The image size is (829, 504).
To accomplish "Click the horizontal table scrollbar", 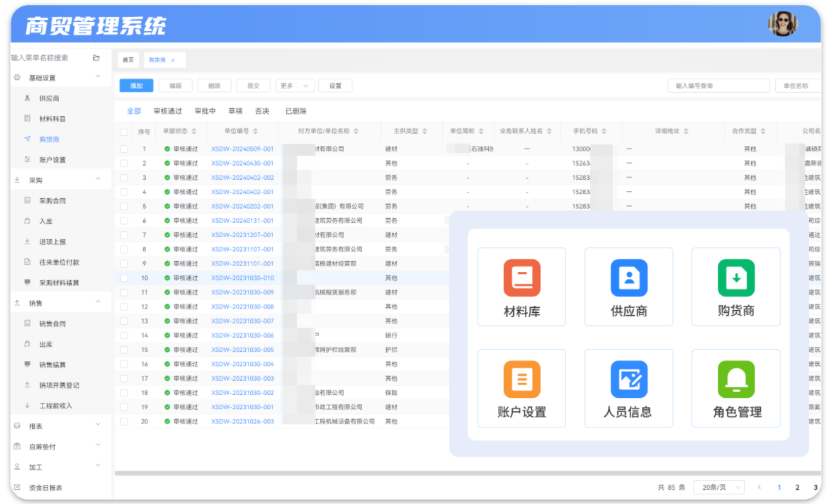I will tap(468, 474).
